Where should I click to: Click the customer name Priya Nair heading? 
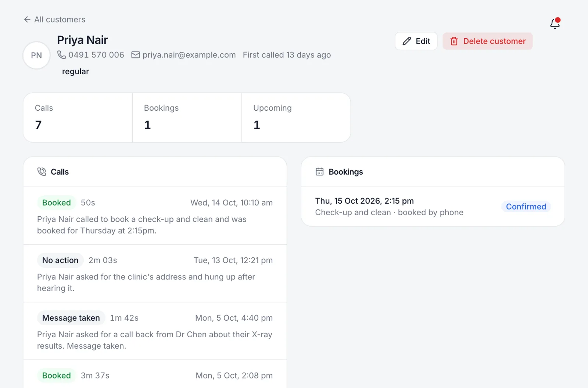[x=82, y=40]
